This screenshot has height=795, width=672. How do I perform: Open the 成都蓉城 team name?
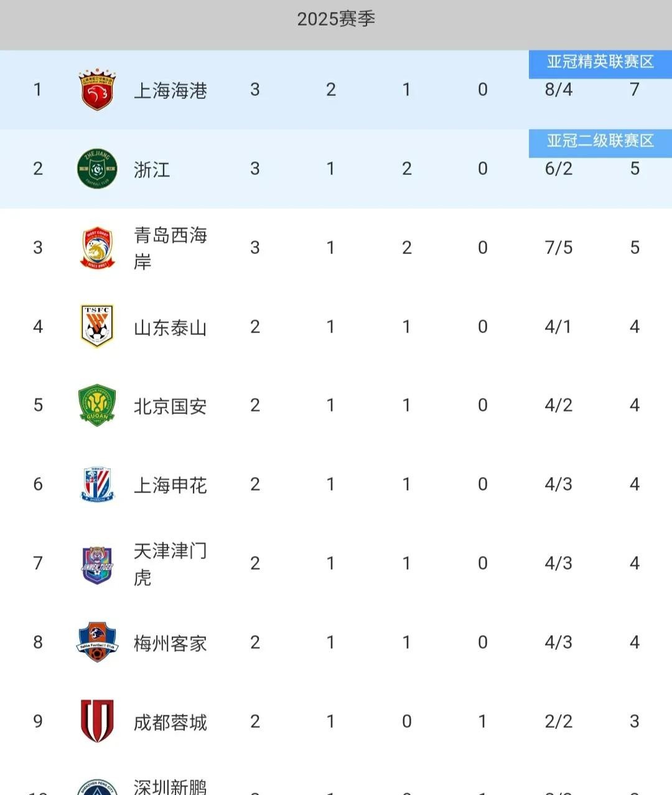point(170,722)
